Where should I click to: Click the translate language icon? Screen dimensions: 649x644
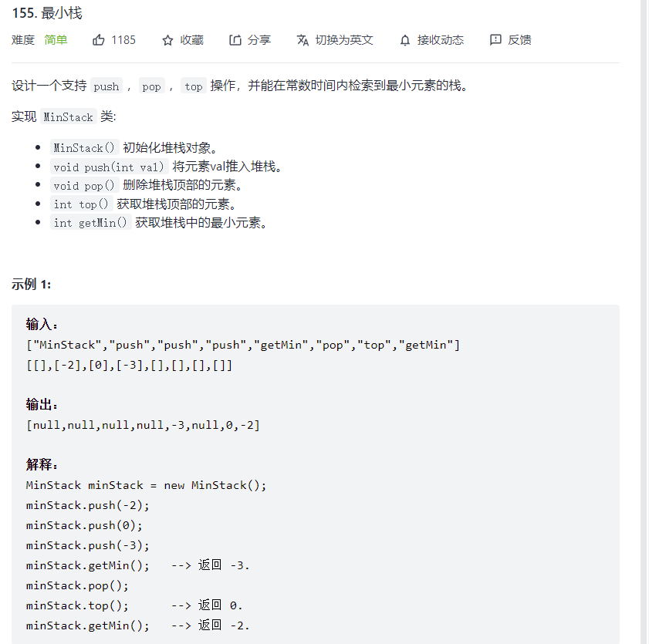click(303, 40)
